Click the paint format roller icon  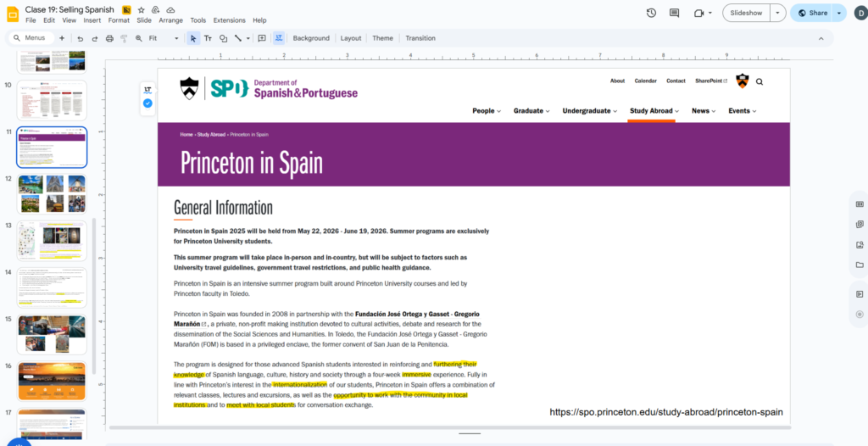click(124, 38)
